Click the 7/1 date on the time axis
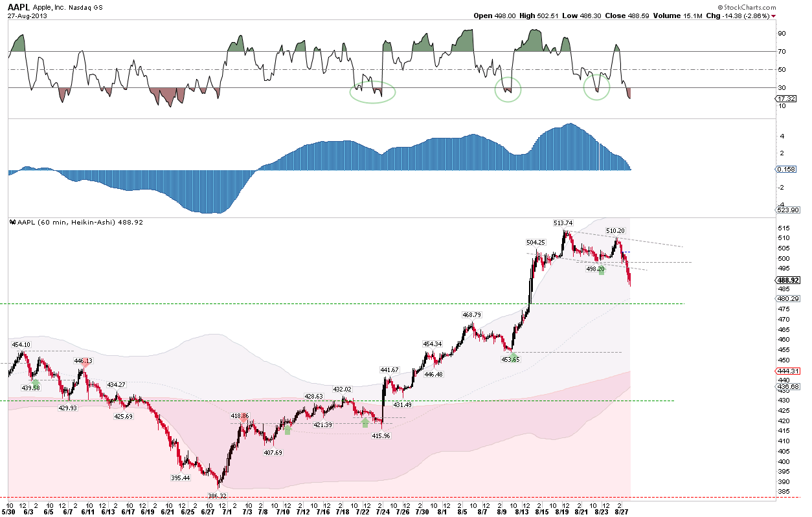Screen dimensions: 812x517 (227, 512)
